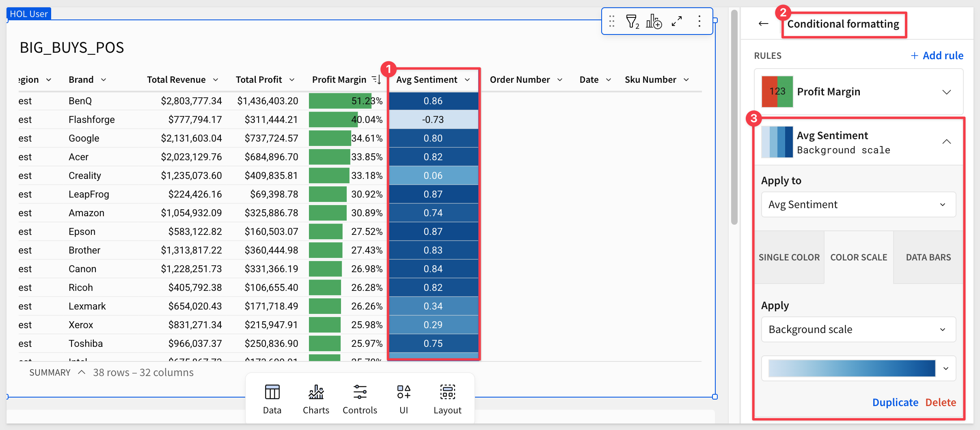Switch to the DATA BARS tab

pyautogui.click(x=928, y=257)
